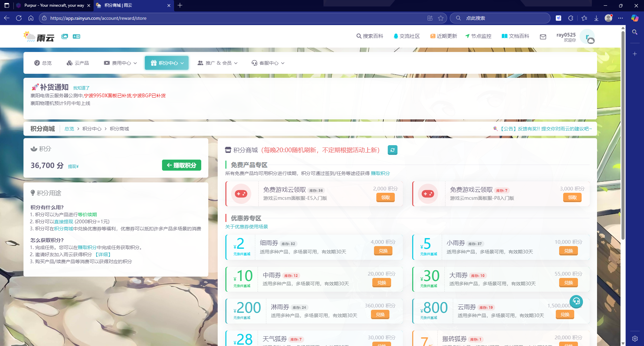644x346 pixels.
Task: Open the mail inbox envelope icon
Action: click(543, 37)
